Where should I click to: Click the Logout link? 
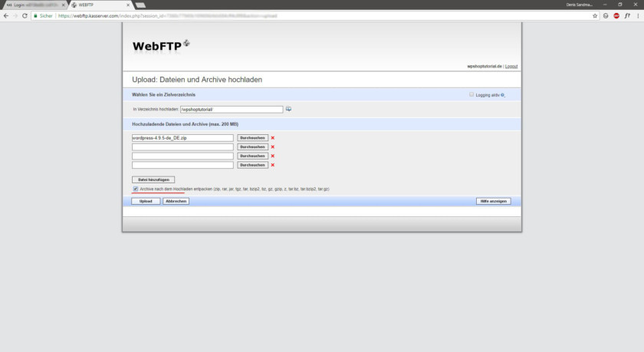point(511,66)
